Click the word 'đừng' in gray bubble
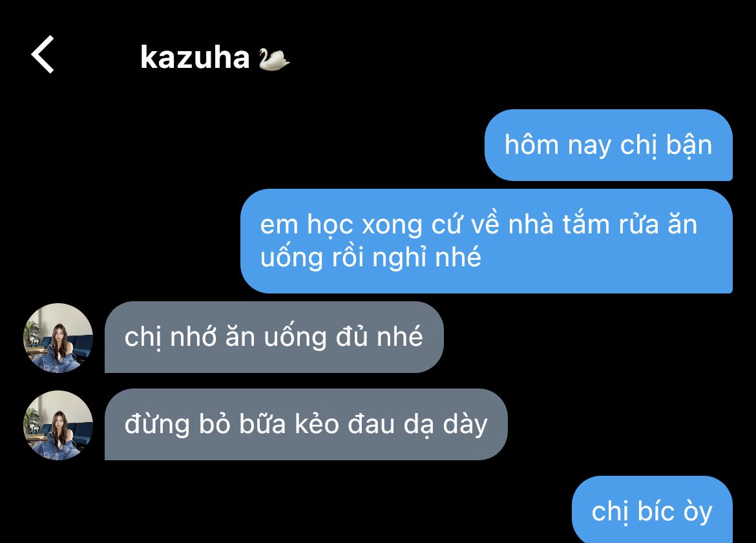Image resolution: width=756 pixels, height=543 pixels. pyautogui.click(x=157, y=425)
